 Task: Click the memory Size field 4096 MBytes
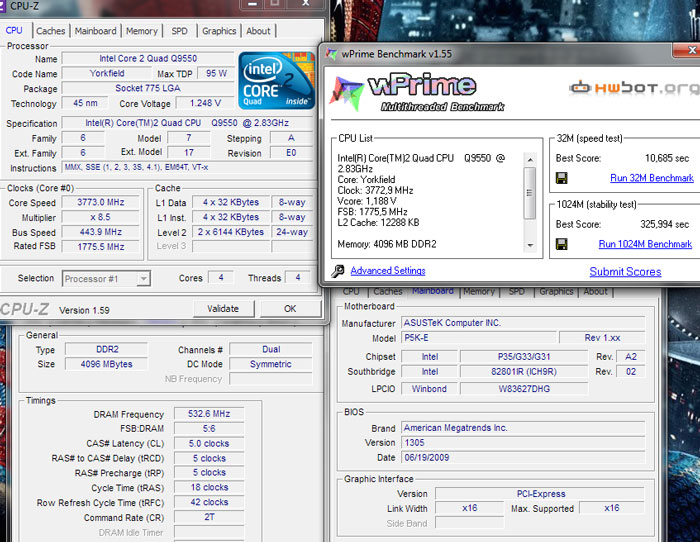point(107,364)
